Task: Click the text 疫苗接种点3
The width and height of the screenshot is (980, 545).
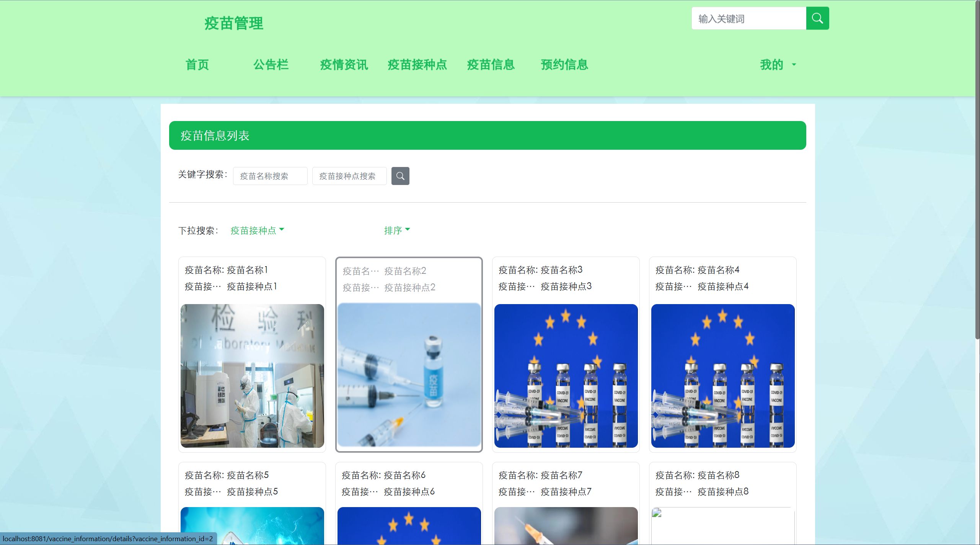Action: click(x=566, y=286)
